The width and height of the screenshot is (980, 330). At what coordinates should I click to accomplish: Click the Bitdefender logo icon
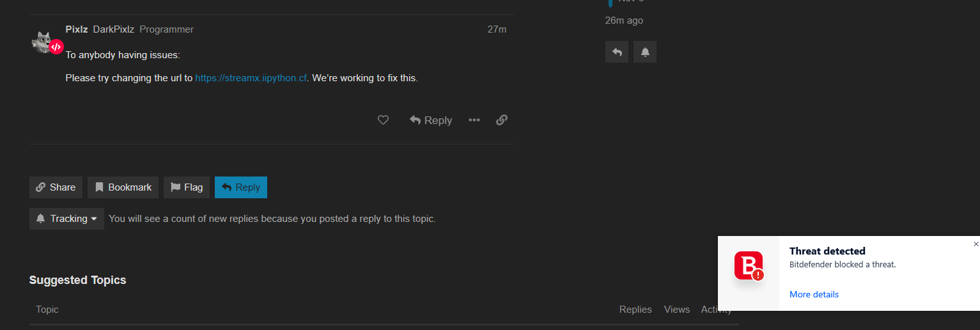[x=749, y=265]
